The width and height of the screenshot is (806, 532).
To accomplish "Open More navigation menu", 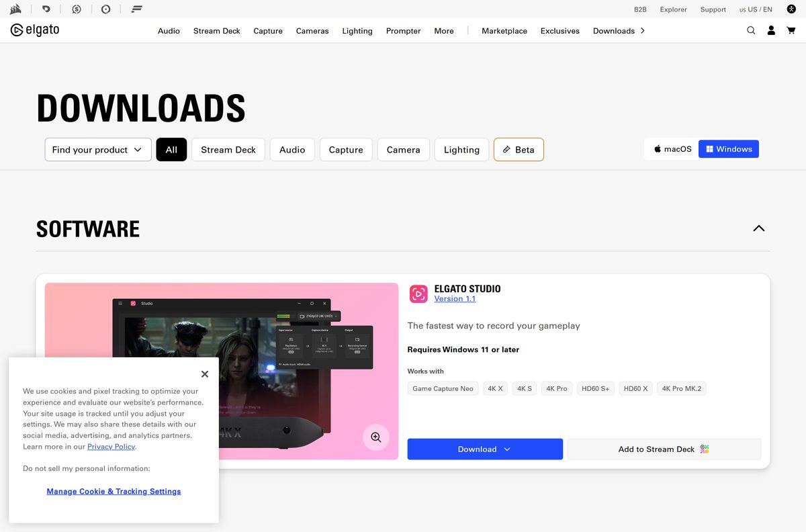I will tap(444, 31).
